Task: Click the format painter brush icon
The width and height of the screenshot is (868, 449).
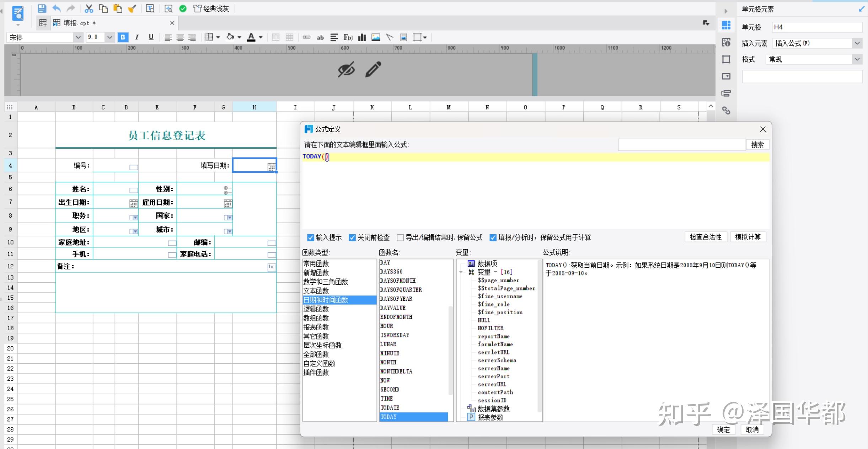Action: click(132, 9)
